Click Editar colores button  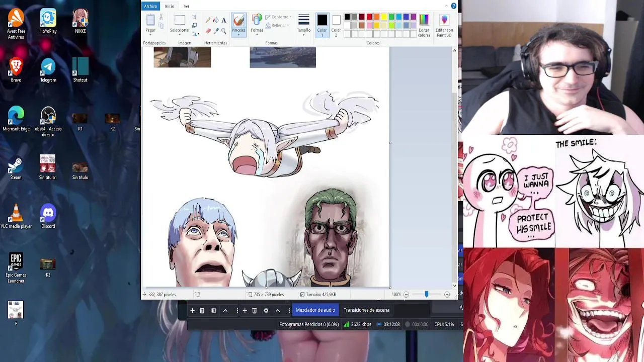tap(424, 26)
